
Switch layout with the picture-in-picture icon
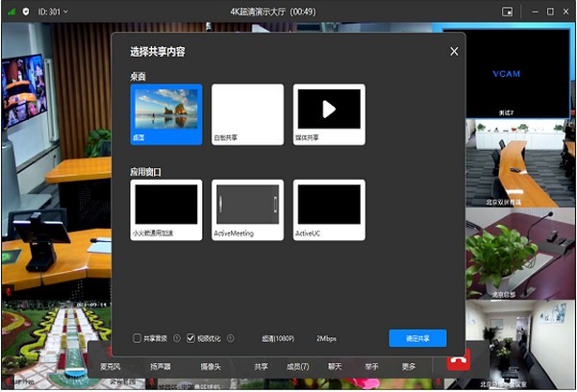(507, 12)
